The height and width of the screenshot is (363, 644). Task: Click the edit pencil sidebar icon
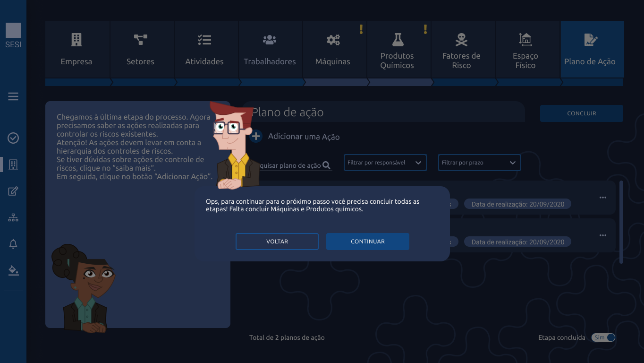(x=13, y=191)
